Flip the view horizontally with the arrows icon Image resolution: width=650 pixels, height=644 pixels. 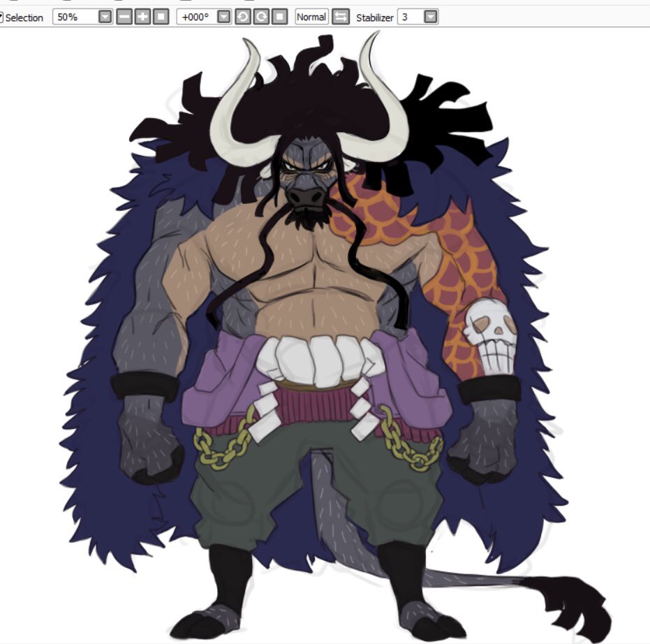point(341,17)
